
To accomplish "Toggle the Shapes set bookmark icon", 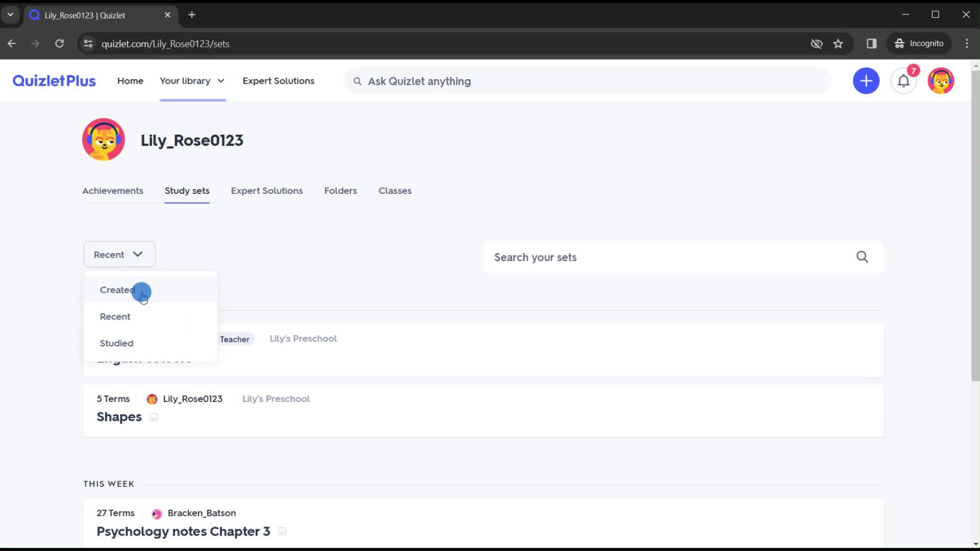I will point(154,416).
